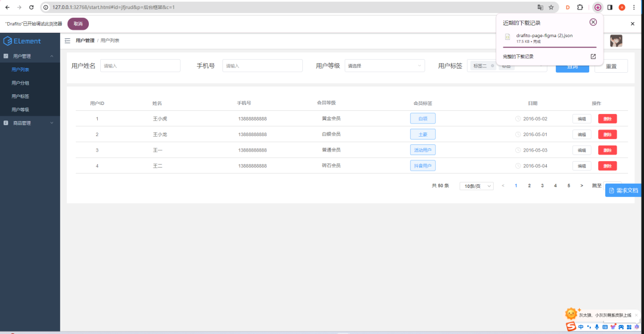Go to pagination page 2
The image size is (644, 334).
tap(529, 185)
